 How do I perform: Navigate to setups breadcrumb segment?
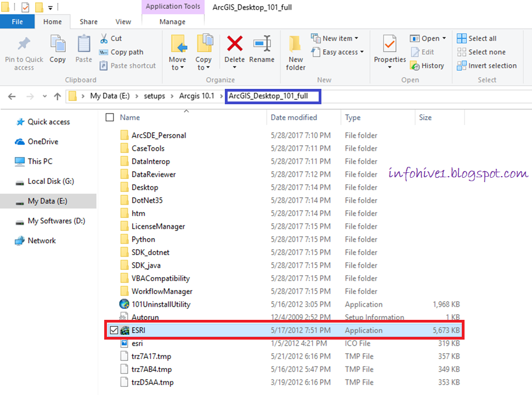point(154,96)
